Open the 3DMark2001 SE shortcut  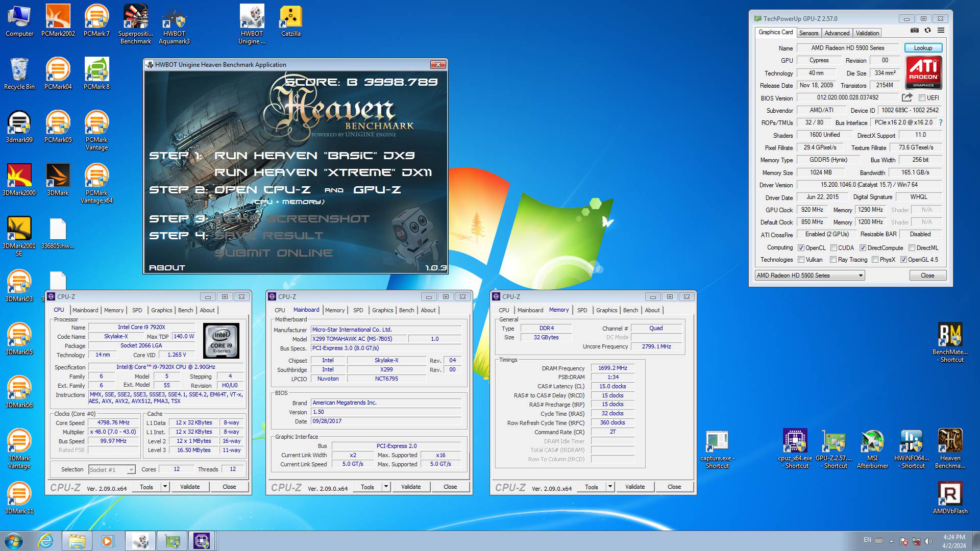(19, 236)
